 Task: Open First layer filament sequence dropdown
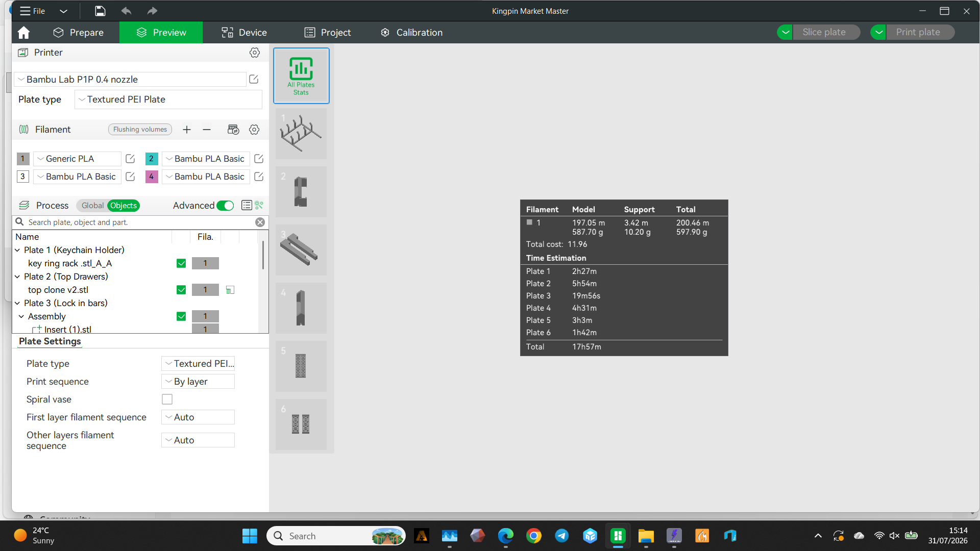pos(198,417)
